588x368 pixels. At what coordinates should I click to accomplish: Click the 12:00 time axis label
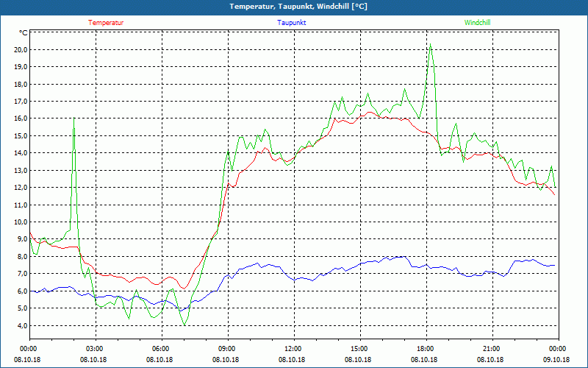tap(293, 348)
